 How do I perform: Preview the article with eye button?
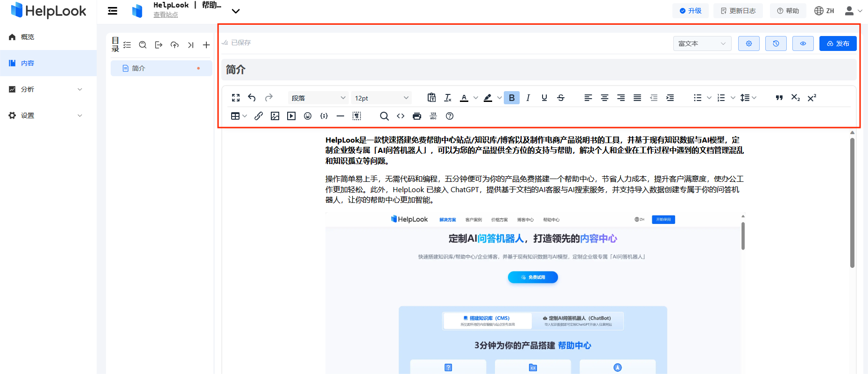[803, 43]
